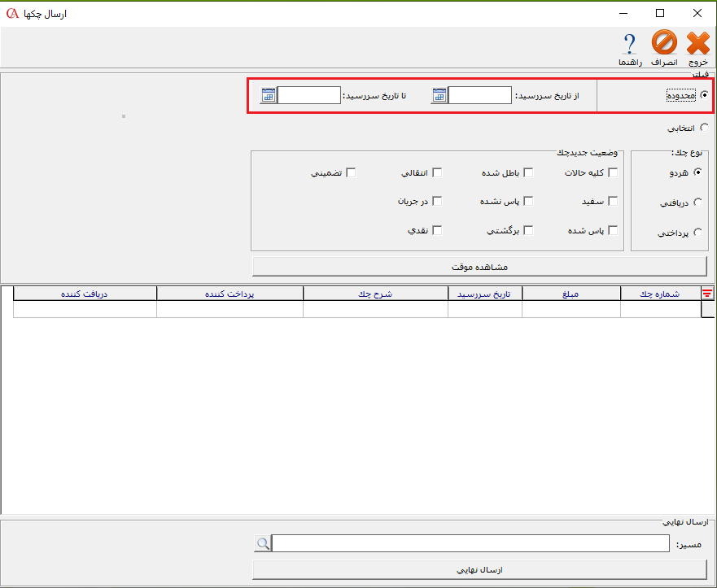Check the نقدی status
This screenshot has height=588, width=717.
coord(436,229)
